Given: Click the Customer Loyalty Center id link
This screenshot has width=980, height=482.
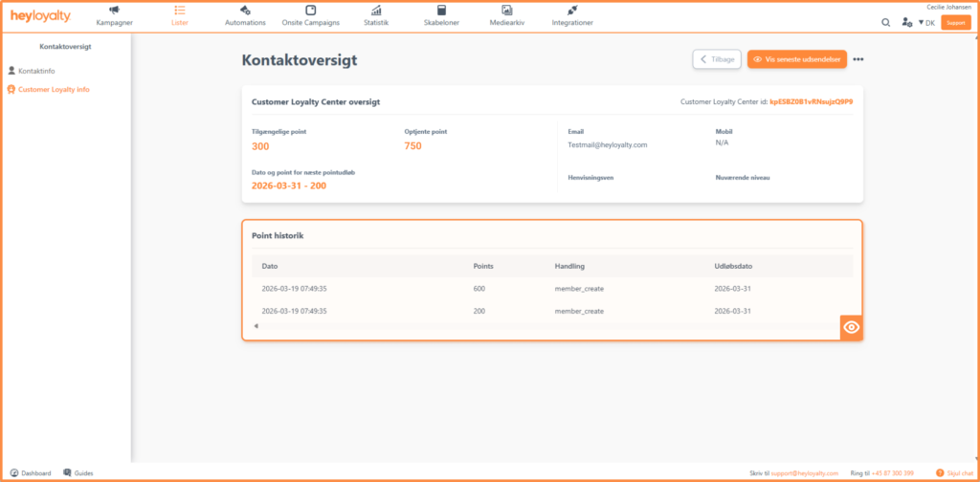Looking at the screenshot, I should coord(812,101).
